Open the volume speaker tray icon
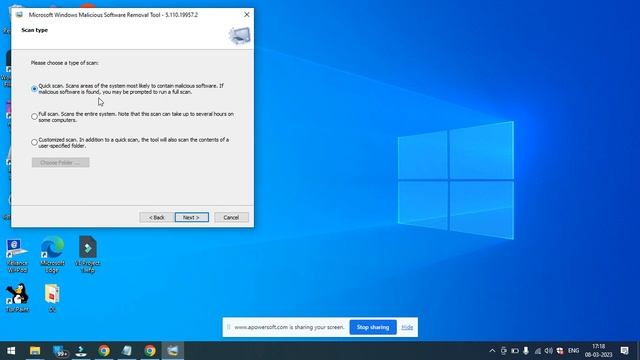Image resolution: width=640 pixels, height=360 pixels. pos(549,351)
